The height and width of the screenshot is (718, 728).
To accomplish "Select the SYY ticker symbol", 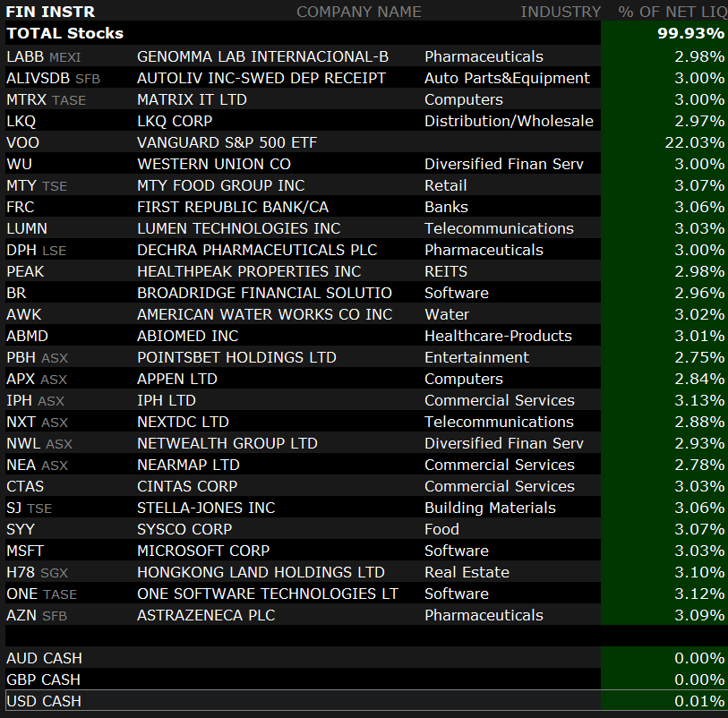I will click(x=21, y=530).
